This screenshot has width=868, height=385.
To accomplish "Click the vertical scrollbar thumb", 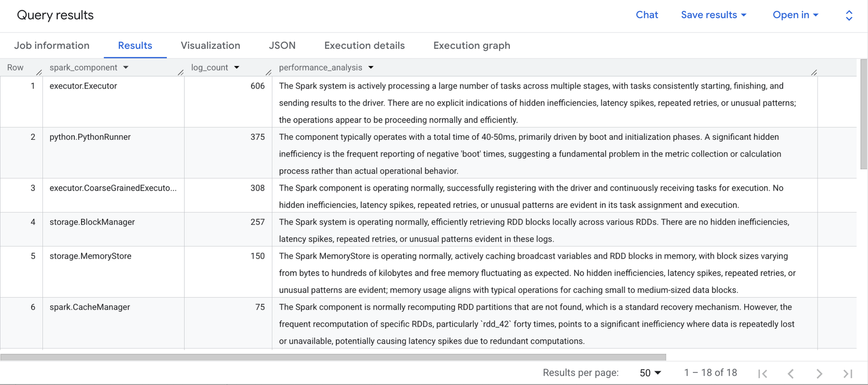I will coord(864,114).
